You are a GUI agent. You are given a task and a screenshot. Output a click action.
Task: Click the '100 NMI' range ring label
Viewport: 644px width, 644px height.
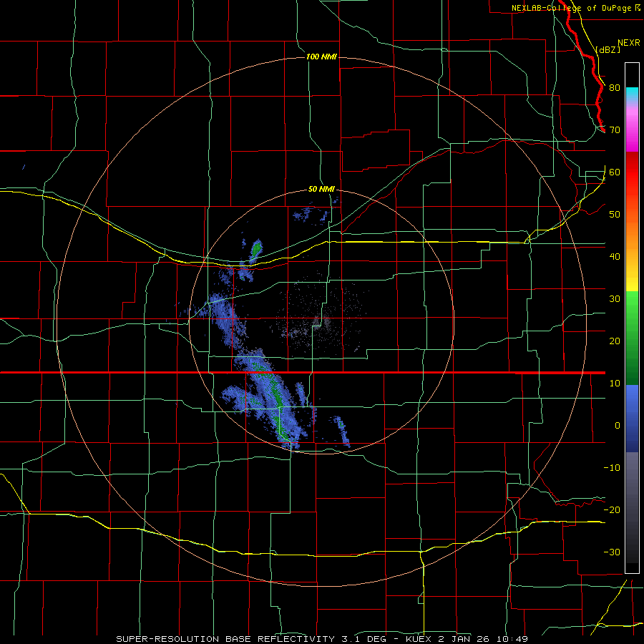[321, 57]
